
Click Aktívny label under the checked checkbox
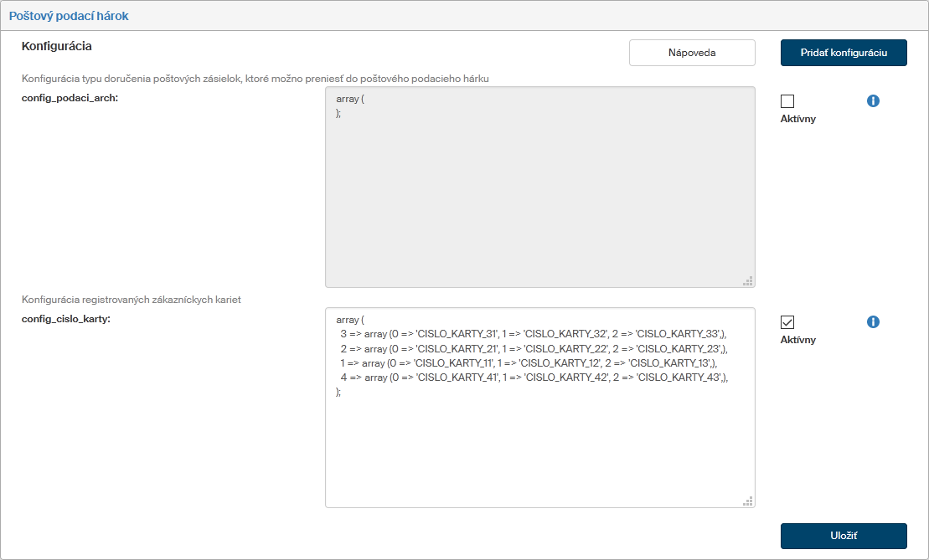point(797,340)
